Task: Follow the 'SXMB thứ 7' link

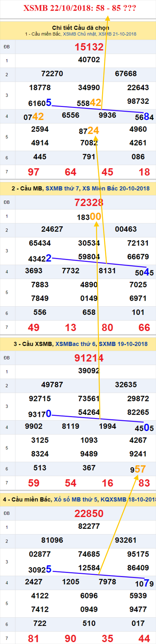Action: click(62, 188)
